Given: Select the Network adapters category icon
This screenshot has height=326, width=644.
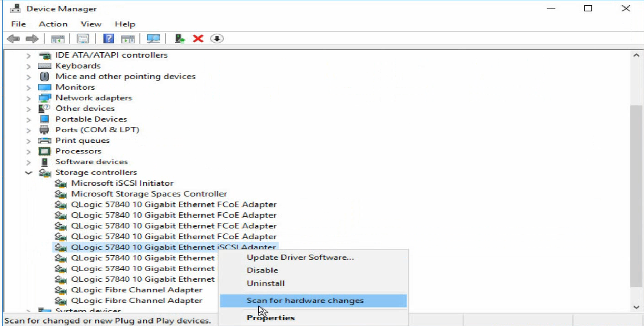Looking at the screenshot, I should [x=45, y=98].
